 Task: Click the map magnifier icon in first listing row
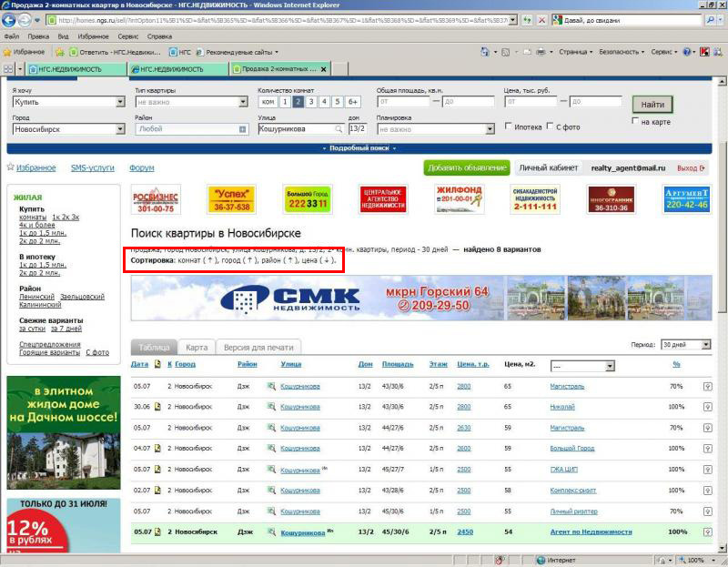[270, 386]
